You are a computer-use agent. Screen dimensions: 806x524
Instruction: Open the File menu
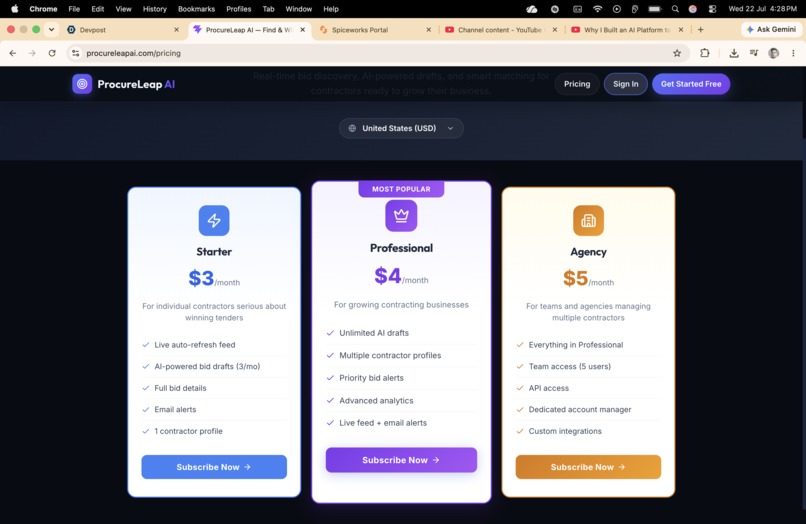pos(74,9)
